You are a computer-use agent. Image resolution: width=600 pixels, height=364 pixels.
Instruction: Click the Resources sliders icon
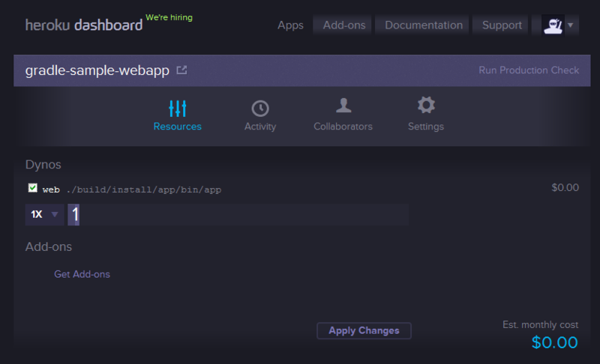pyautogui.click(x=178, y=109)
